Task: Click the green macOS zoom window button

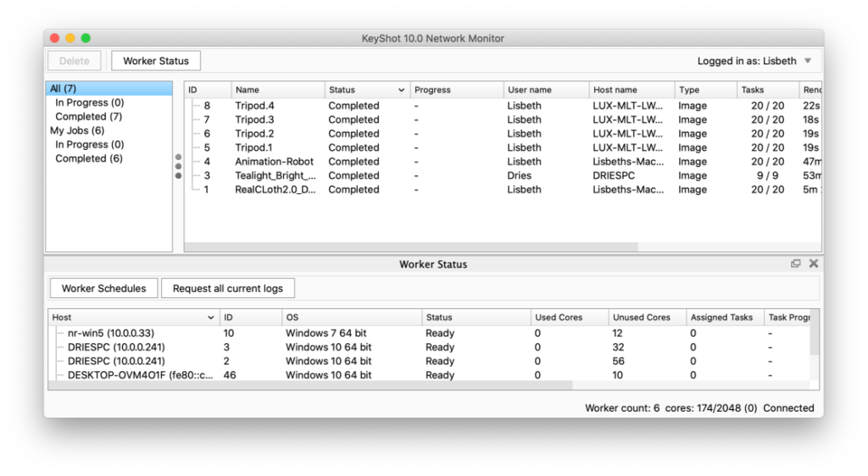Action: click(86, 38)
